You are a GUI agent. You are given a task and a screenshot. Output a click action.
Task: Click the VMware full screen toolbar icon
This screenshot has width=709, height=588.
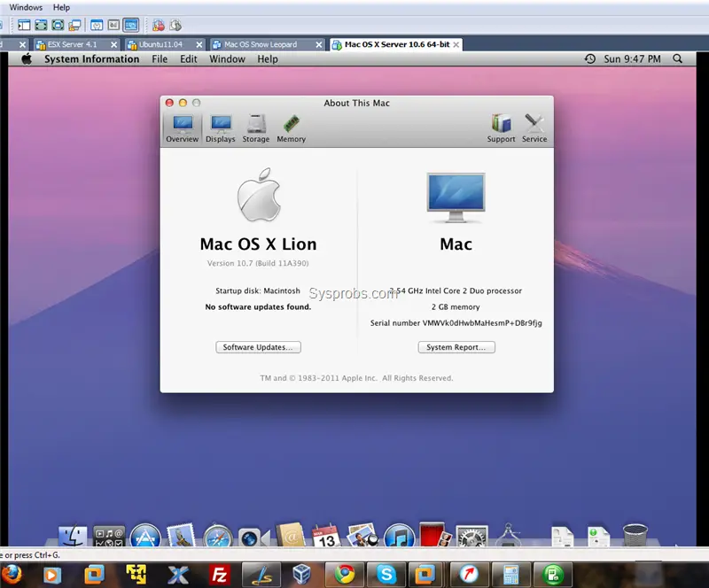58,26
